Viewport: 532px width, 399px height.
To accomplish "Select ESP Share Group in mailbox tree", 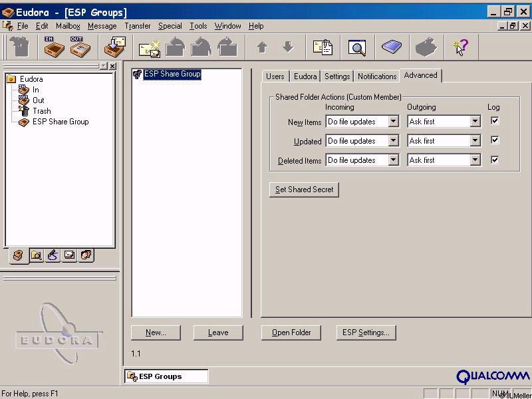I will pyautogui.click(x=61, y=122).
